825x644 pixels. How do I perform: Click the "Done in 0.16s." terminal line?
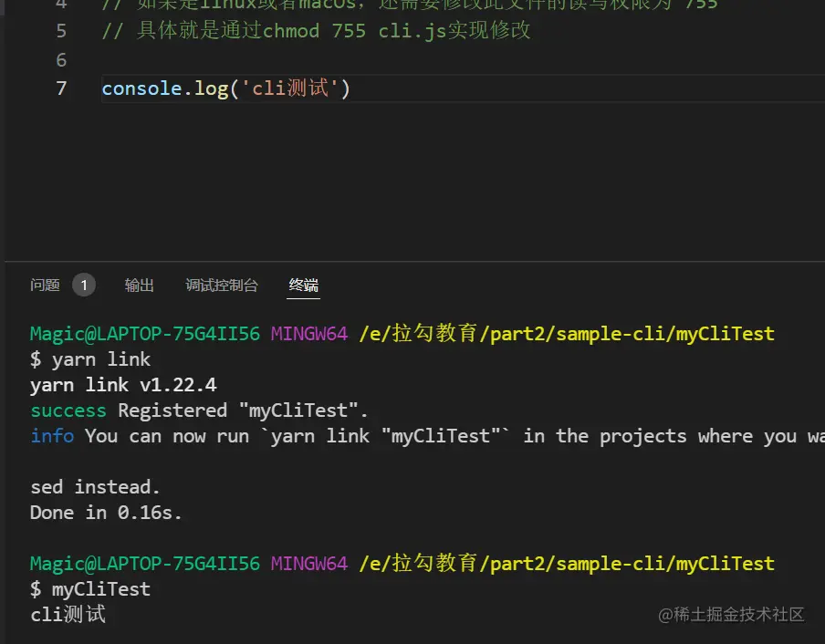point(106,513)
